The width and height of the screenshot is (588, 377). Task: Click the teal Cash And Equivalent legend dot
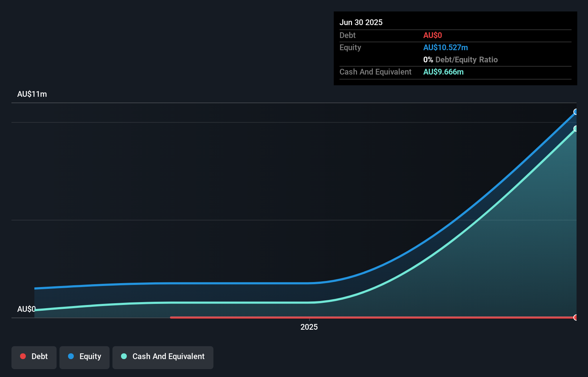[124, 356]
